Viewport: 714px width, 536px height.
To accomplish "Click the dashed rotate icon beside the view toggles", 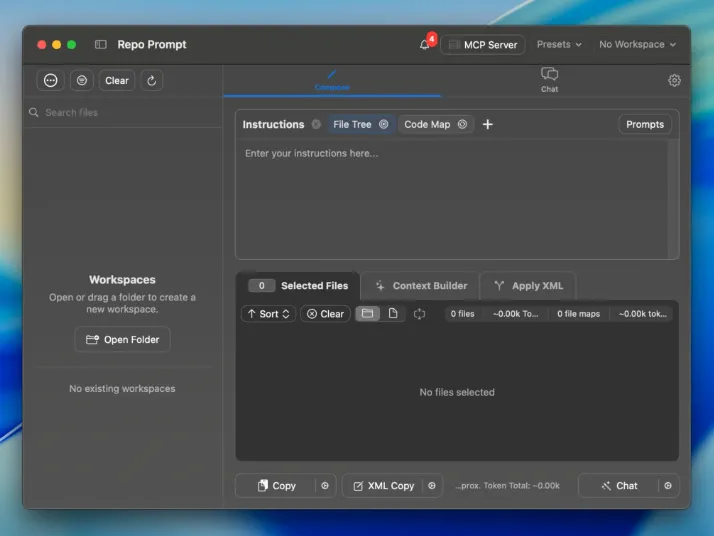I will tap(419, 314).
